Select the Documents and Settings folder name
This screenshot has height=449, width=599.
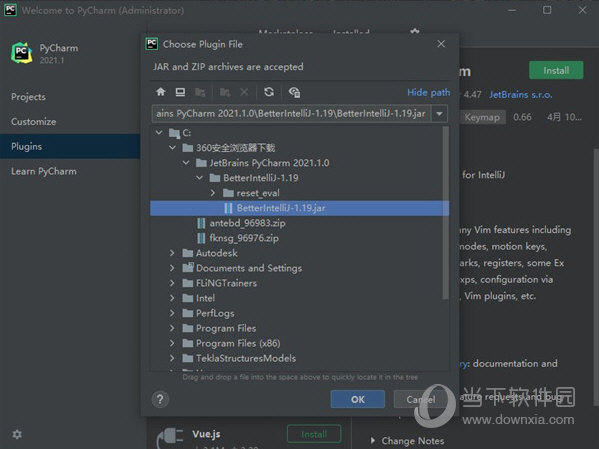coord(249,268)
